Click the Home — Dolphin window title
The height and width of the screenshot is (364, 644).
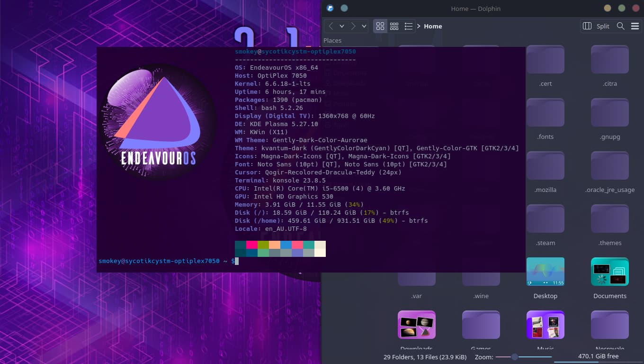click(475, 9)
